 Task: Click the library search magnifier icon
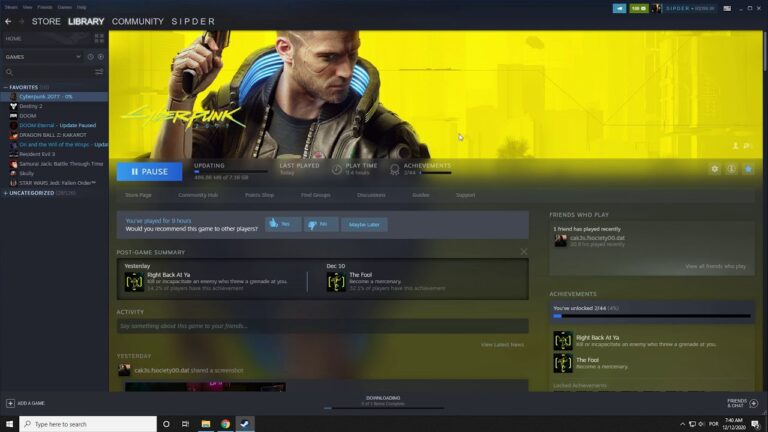click(x=9, y=72)
